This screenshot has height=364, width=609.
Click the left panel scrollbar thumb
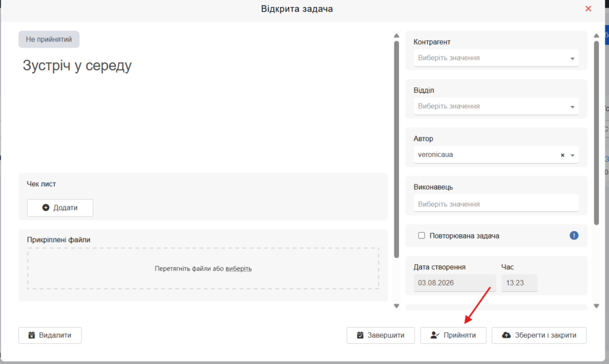click(x=397, y=149)
